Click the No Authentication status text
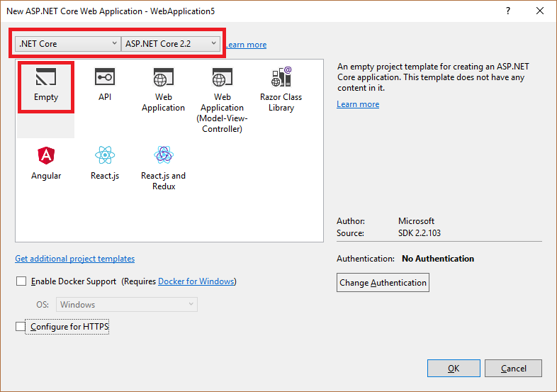This screenshot has width=557, height=392. [438, 258]
